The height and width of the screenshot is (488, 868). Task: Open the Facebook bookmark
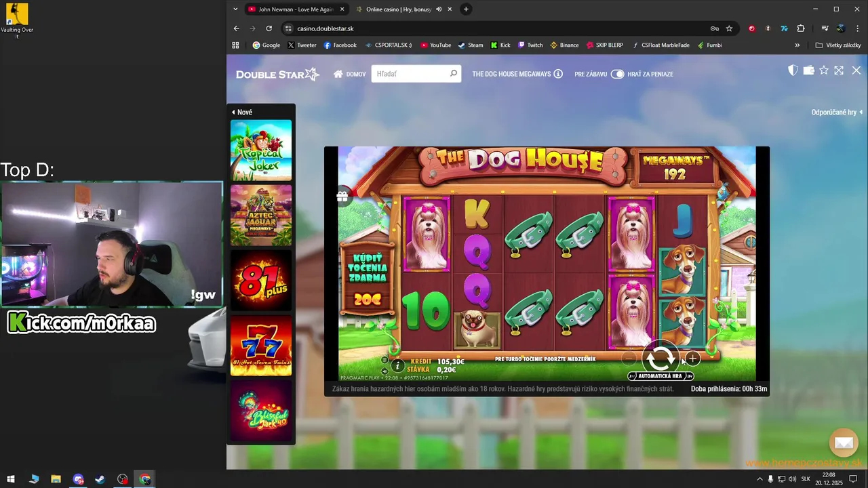click(340, 45)
